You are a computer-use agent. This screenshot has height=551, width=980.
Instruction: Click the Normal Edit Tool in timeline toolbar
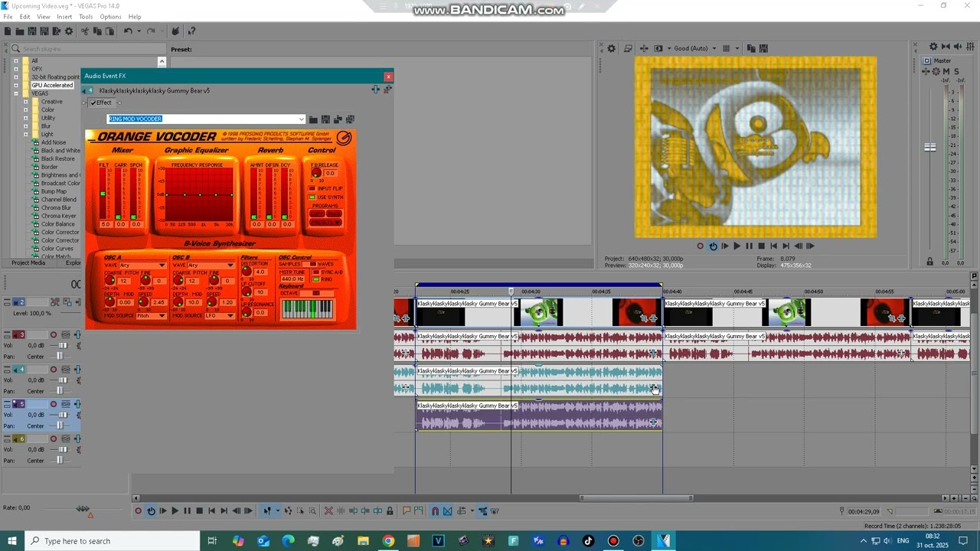(x=266, y=510)
